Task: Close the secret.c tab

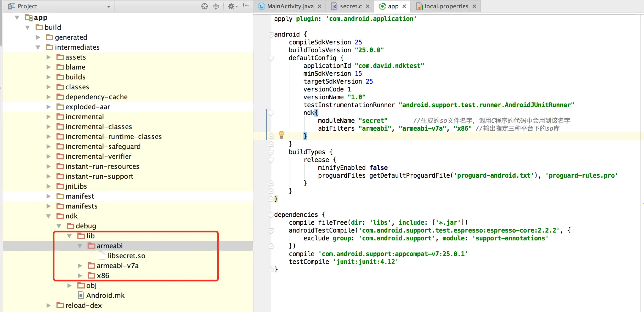Action: tap(368, 6)
